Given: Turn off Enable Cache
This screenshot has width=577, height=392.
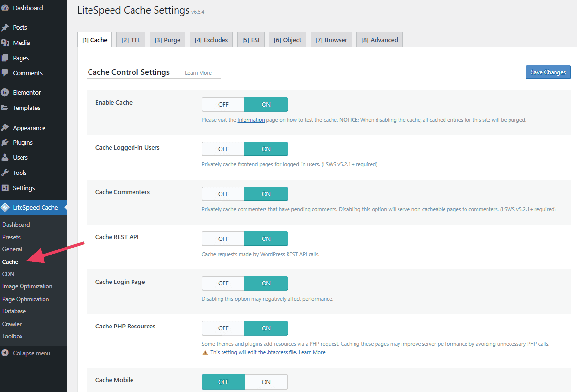Looking at the screenshot, I should pyautogui.click(x=223, y=104).
